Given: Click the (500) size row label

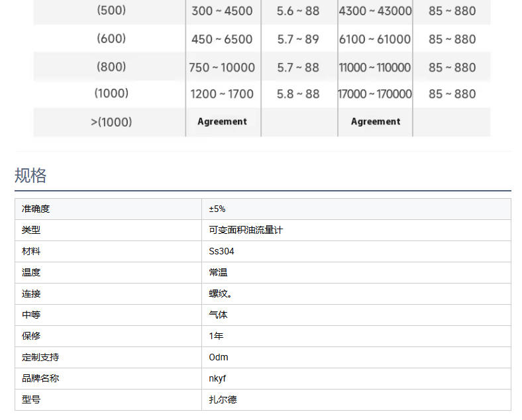Looking at the screenshot, I should point(111,11).
